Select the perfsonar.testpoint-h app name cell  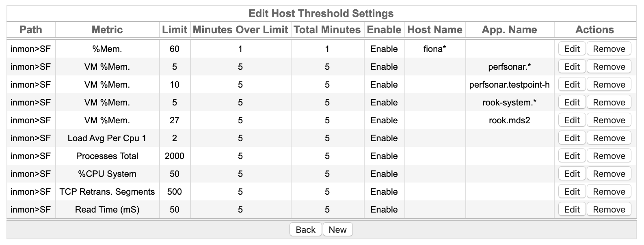coord(509,84)
